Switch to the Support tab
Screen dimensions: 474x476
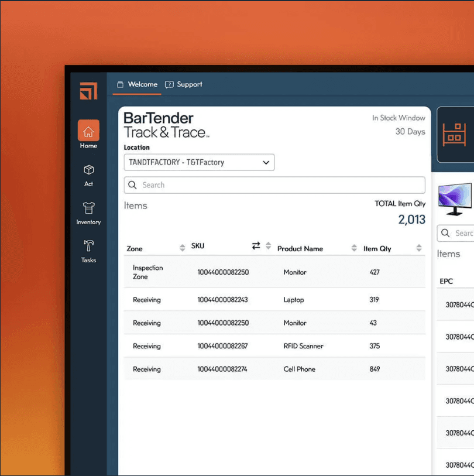click(183, 84)
